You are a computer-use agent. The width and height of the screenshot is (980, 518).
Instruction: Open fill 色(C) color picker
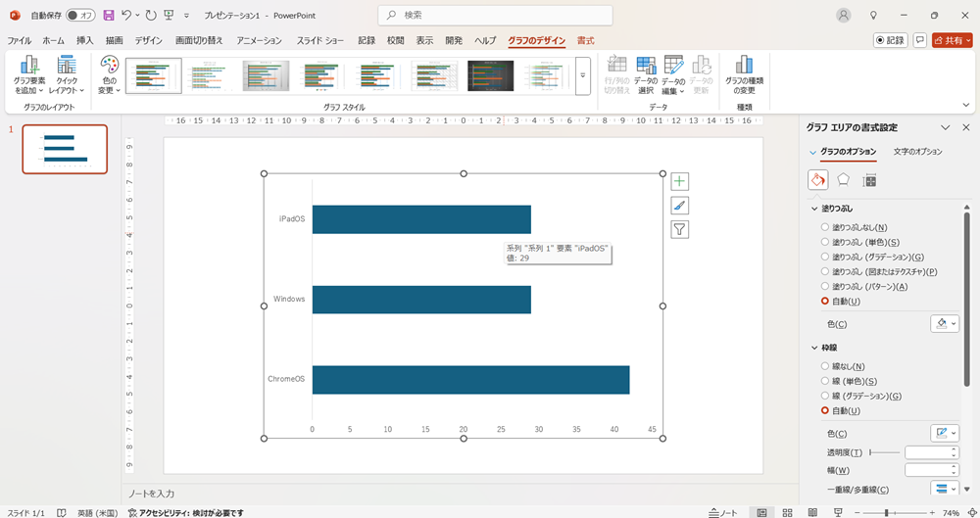(x=944, y=324)
